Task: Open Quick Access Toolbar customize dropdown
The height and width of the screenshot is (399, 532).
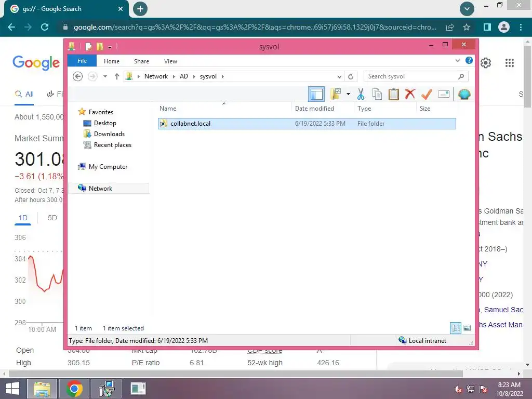Action: (110, 47)
